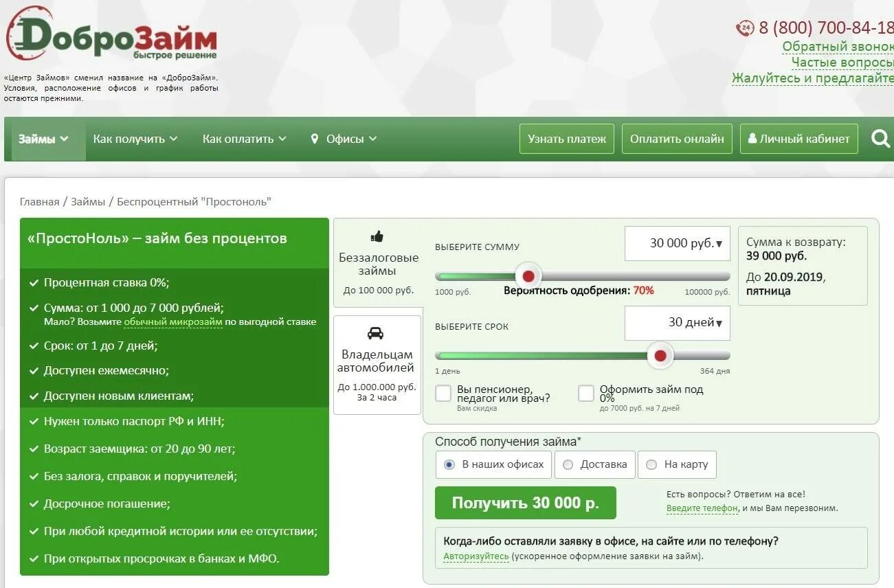The width and height of the screenshot is (894, 588).
Task: Tick the pensioner, teacher or doctor checkbox
Action: 444,394
